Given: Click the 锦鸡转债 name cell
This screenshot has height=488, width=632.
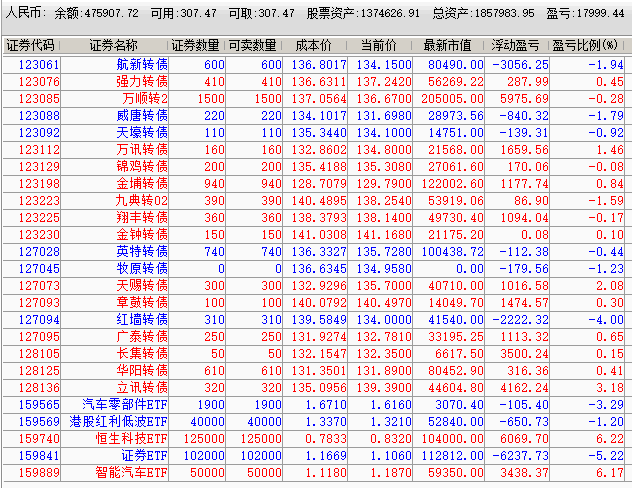Looking at the screenshot, I should coord(142,166).
